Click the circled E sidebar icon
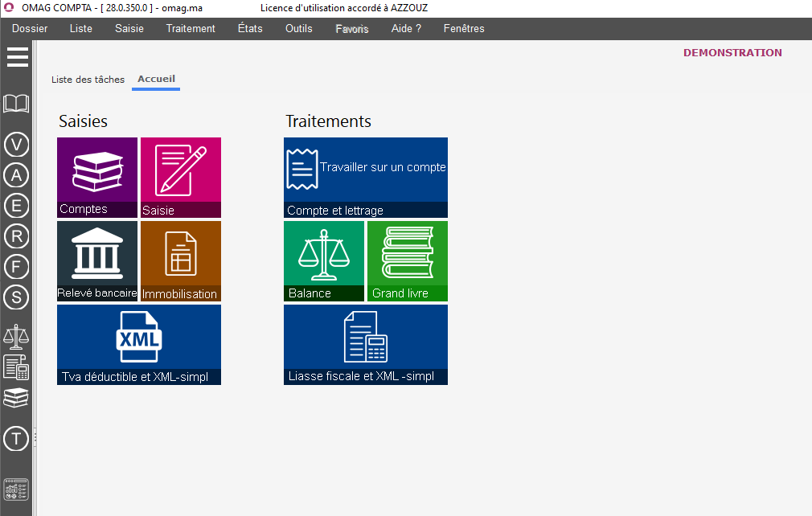 click(16, 206)
